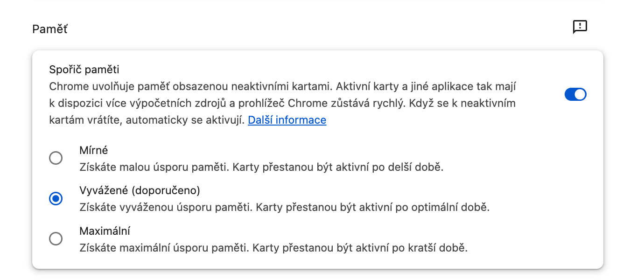644x280 pixels.
Task: Report an issue using the speech bubble icon
Action: 580,27
